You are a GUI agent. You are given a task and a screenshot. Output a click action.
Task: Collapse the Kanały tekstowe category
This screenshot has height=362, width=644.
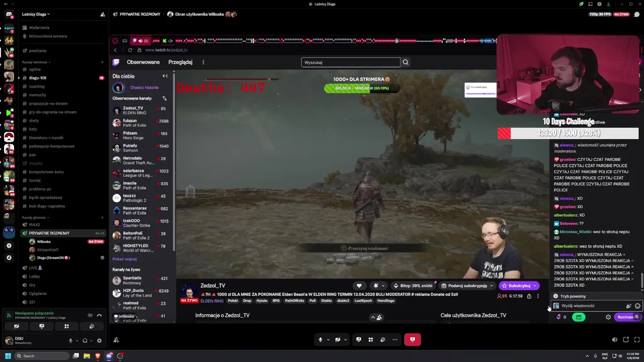36,62
